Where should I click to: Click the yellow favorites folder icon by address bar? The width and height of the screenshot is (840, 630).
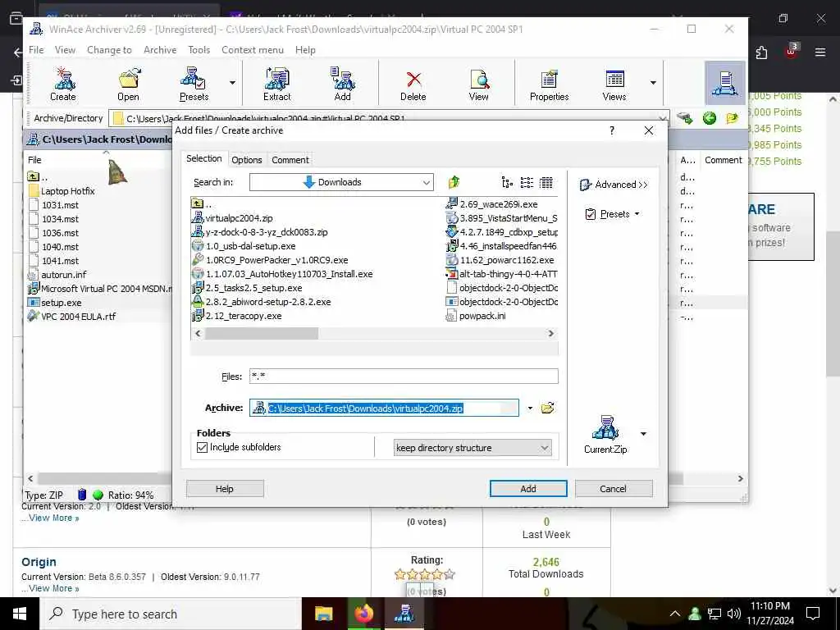coord(733,118)
